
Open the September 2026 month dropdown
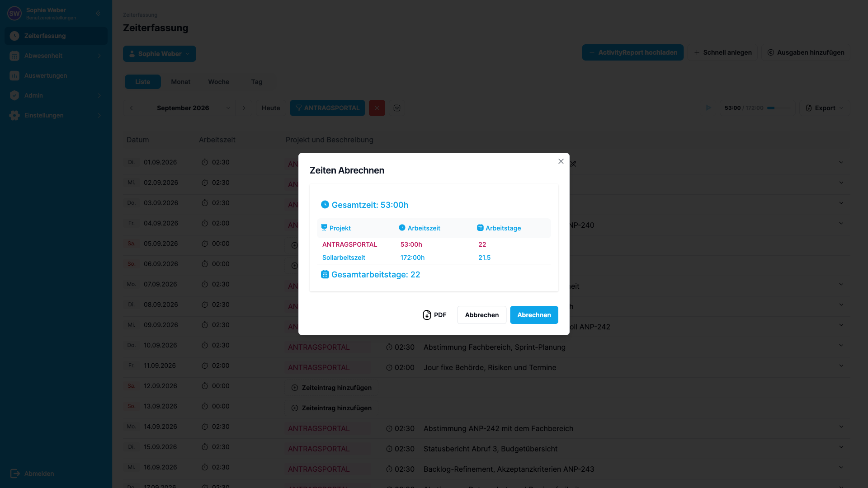click(x=188, y=108)
